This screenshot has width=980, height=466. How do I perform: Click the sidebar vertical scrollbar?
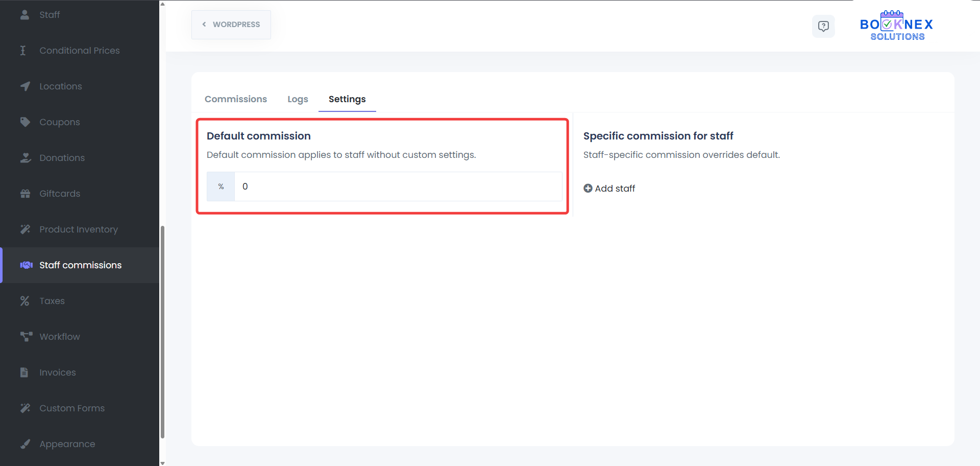pos(162,332)
